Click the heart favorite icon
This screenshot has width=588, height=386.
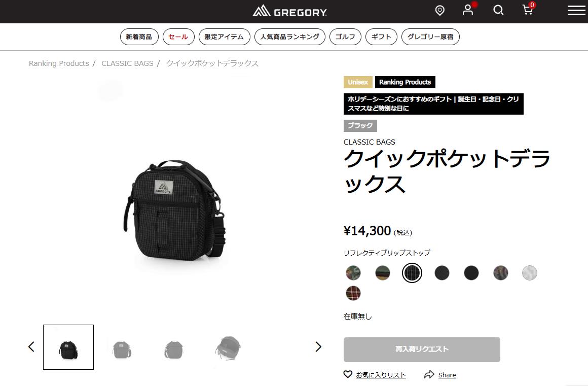tap(348, 374)
